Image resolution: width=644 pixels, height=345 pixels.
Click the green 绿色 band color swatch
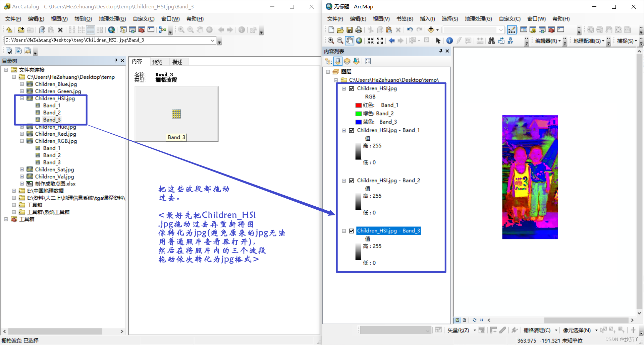click(x=359, y=114)
